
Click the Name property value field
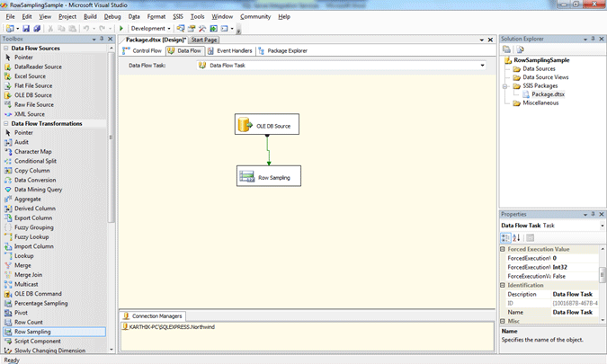[576, 312]
